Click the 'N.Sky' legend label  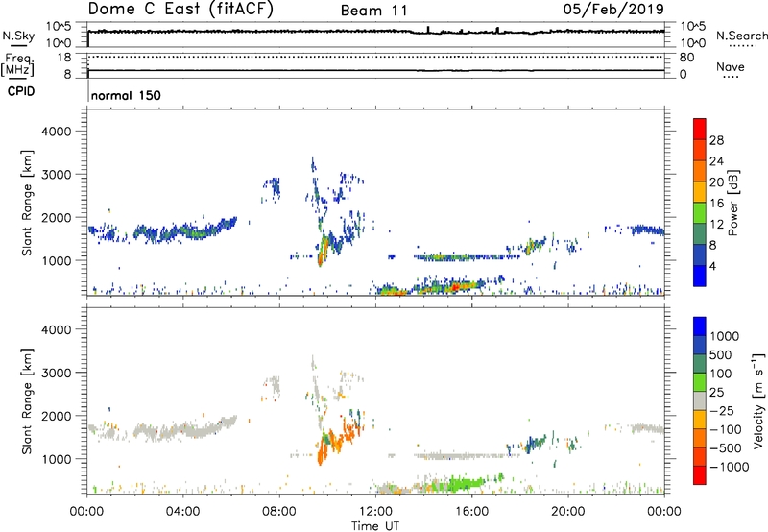coord(18,36)
